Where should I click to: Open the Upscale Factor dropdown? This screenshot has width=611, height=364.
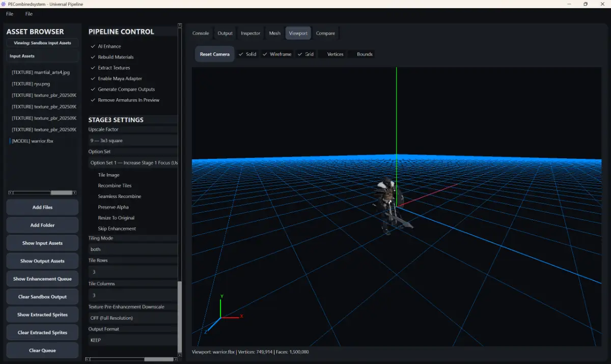pos(133,141)
